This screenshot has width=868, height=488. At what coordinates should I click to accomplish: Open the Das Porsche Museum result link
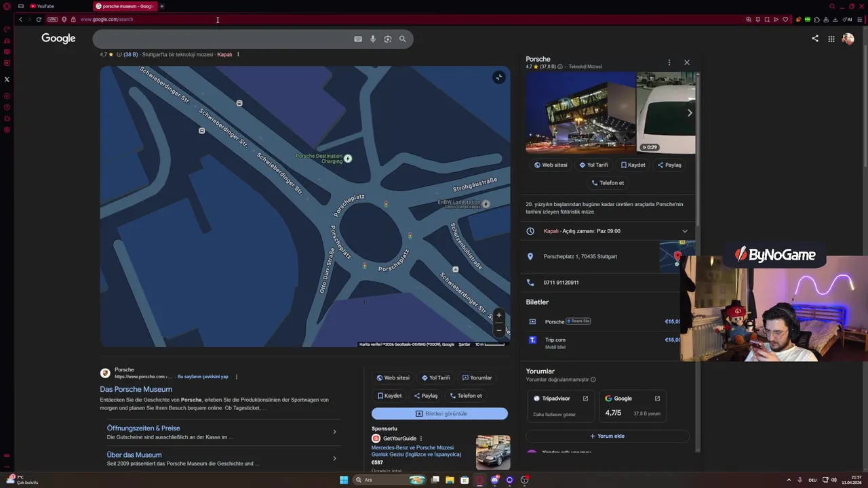136,389
